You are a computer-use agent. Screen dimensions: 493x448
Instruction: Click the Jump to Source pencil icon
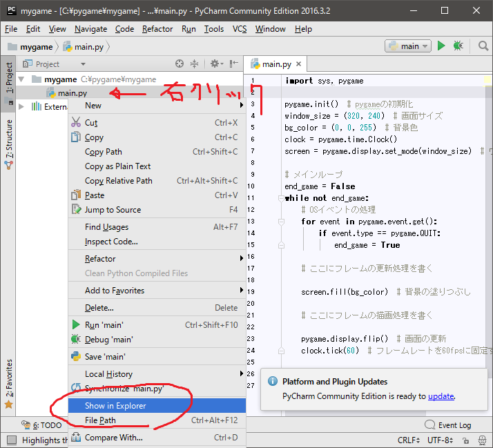click(x=76, y=209)
